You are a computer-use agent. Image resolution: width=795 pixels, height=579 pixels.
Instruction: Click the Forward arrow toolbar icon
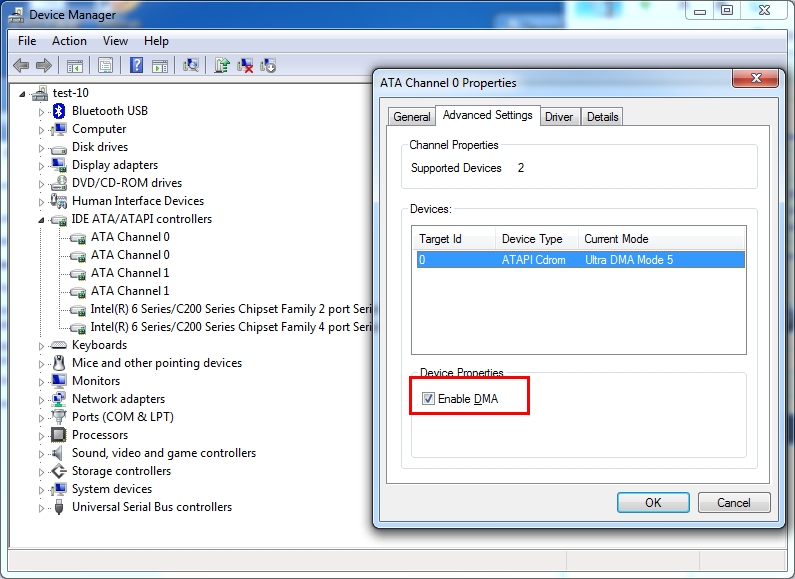[44, 65]
